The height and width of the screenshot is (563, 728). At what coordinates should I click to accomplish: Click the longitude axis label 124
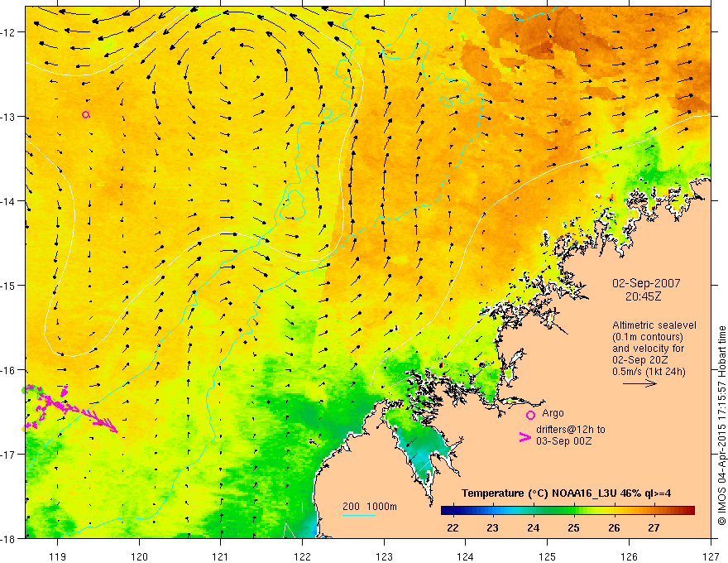(466, 556)
